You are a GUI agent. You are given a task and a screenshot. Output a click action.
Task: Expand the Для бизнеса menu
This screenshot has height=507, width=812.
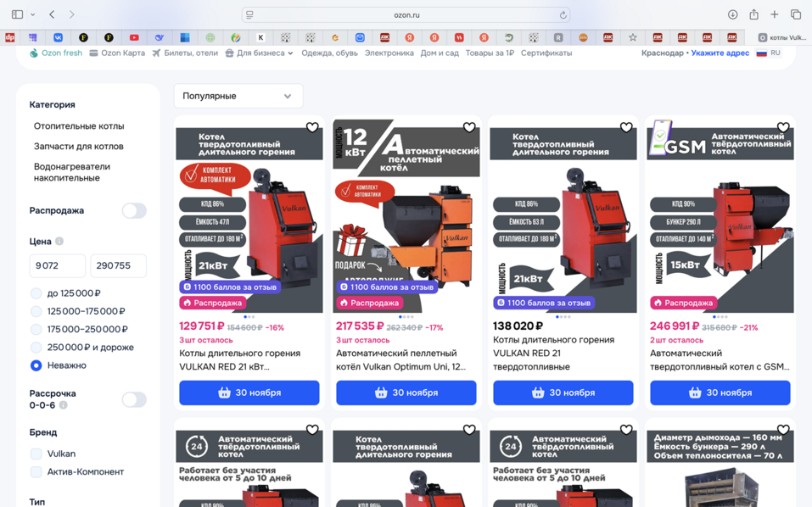[x=260, y=53]
